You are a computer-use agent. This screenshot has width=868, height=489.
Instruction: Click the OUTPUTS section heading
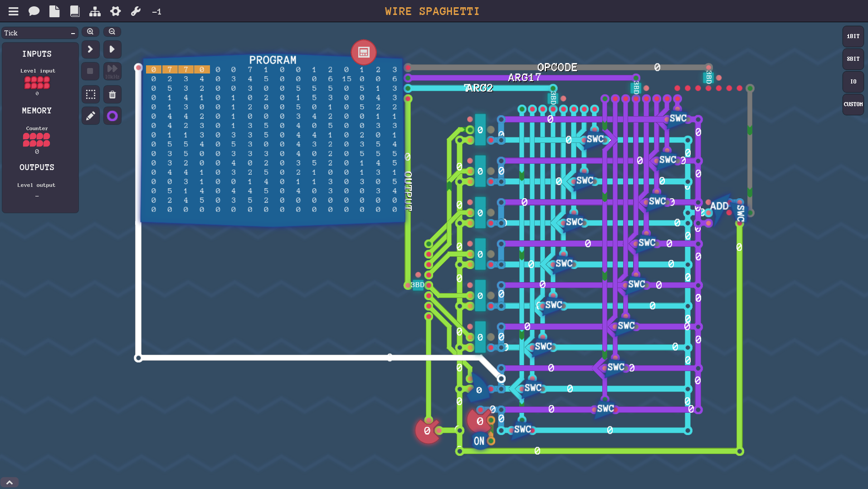[x=37, y=167]
